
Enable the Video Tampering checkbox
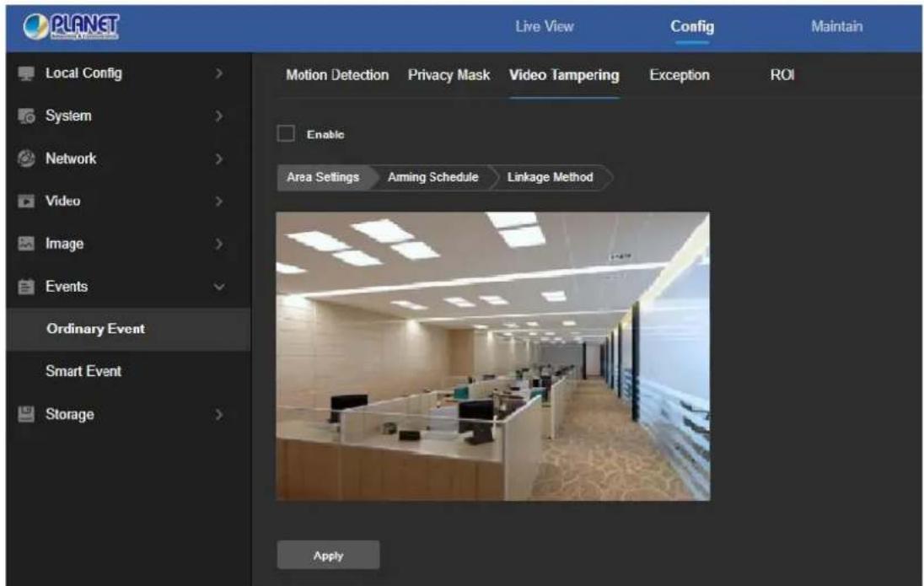pos(286,134)
